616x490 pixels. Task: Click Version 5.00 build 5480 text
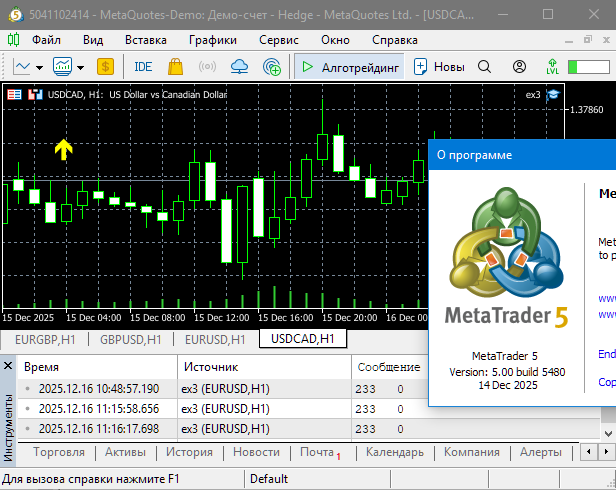tap(507, 372)
